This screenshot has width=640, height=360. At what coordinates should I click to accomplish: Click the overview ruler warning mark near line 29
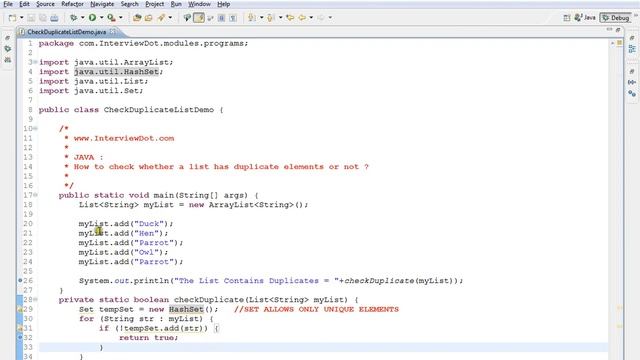click(x=619, y=308)
